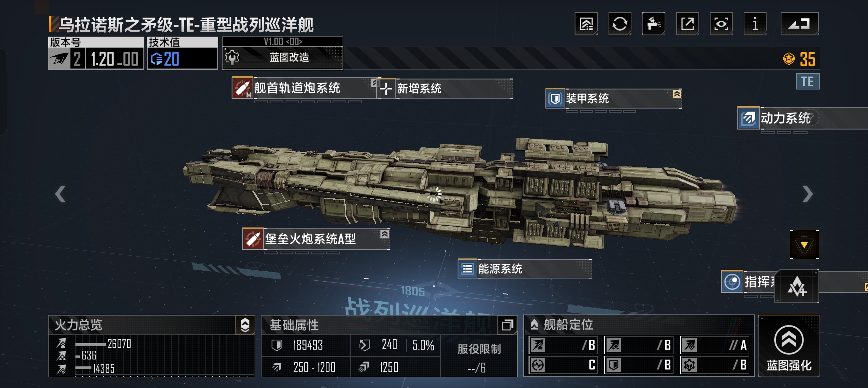Expand the 堡垒火炮系统A型 upgrade chevron
Viewport: 868px width, 388px height.
point(385,234)
